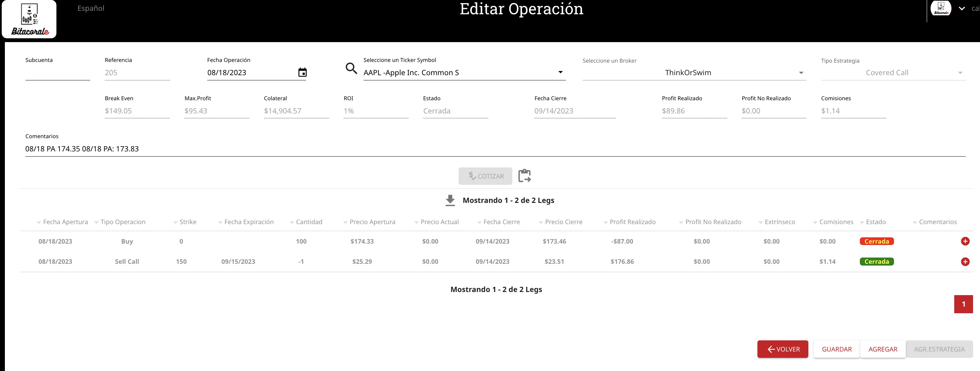The width and height of the screenshot is (980, 371).
Task: Open the user menu chevron beside the avatar
Action: 961,8
